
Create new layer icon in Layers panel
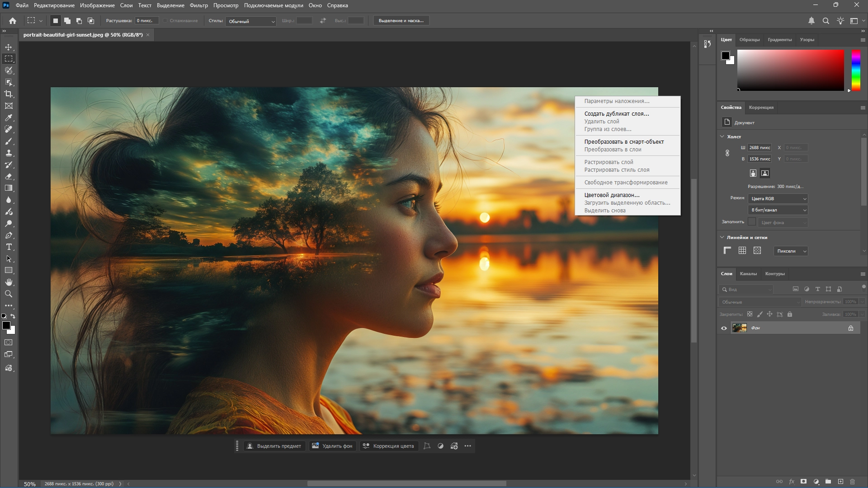click(x=840, y=482)
